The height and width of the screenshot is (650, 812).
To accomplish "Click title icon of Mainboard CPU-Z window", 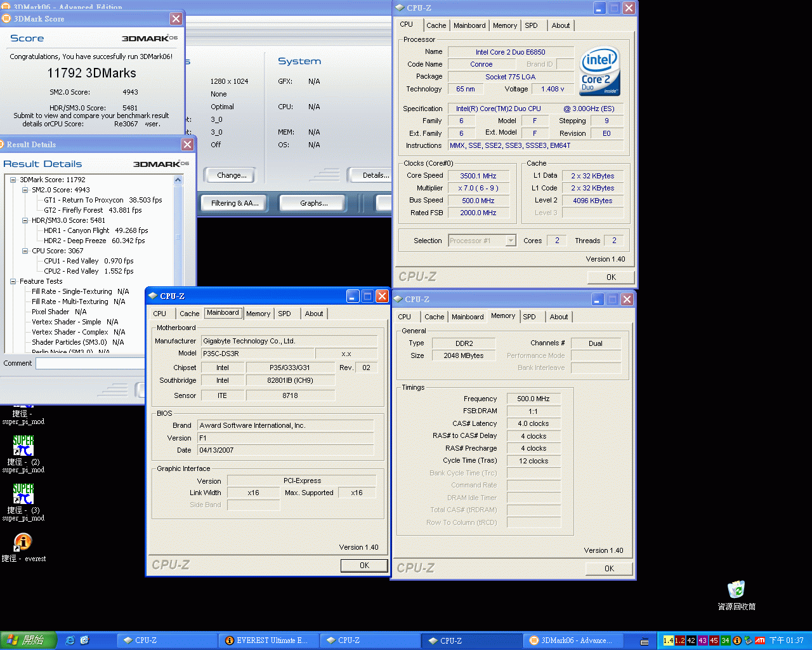I will pyautogui.click(x=153, y=296).
